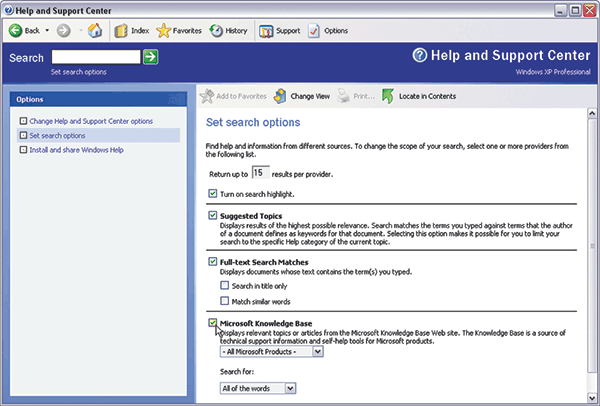Click the Index toolbar label

(x=140, y=31)
